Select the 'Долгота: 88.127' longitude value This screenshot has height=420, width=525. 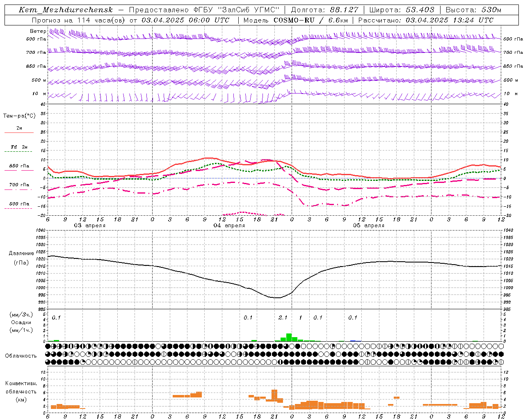click(x=324, y=10)
